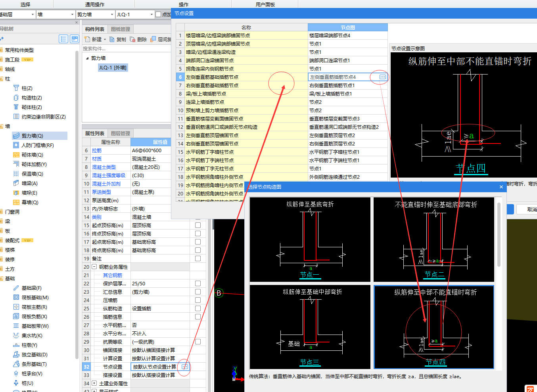Screen dimensions: 537x392
Task: Click the 人防门框墙(RF) icon
Action: [x=16, y=145]
